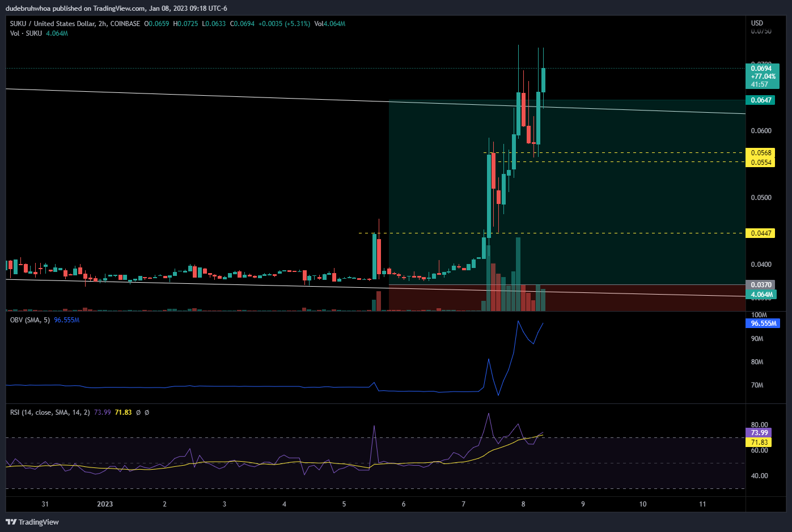Click date 7 on the time axis
This screenshot has height=532, width=792.
click(x=463, y=504)
